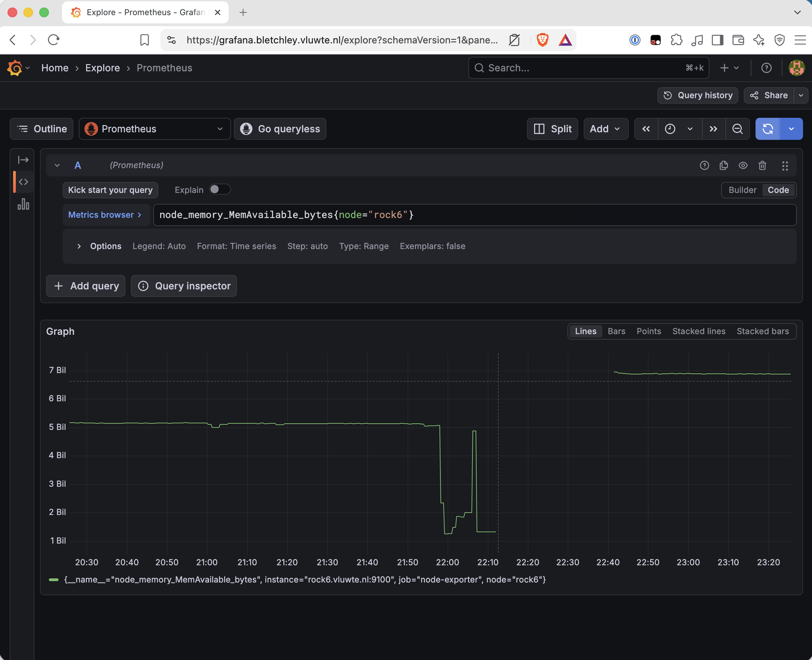This screenshot has width=812, height=660.
Task: Expand the Share options dropdown arrow
Action: tap(801, 95)
